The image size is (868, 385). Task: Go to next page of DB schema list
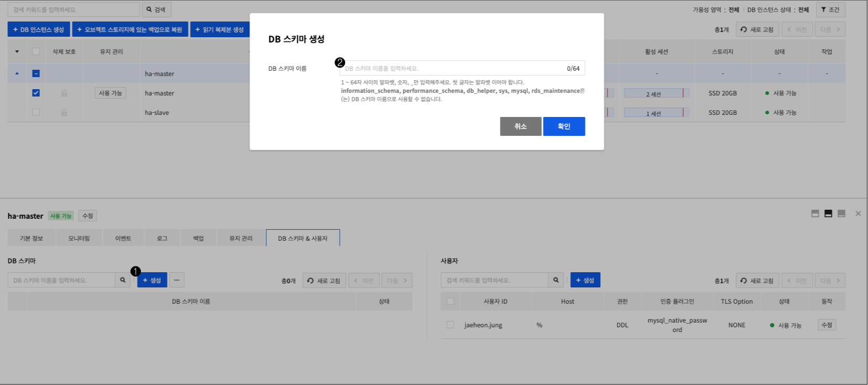(397, 281)
